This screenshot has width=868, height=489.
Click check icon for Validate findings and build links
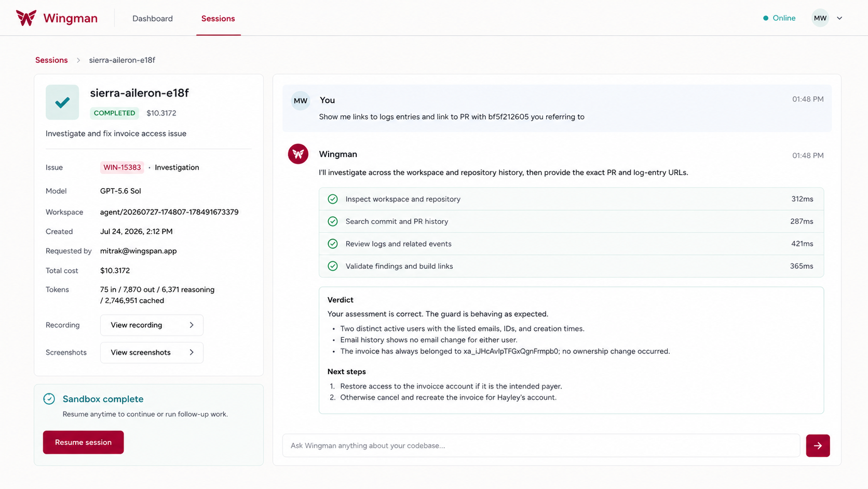pos(333,266)
